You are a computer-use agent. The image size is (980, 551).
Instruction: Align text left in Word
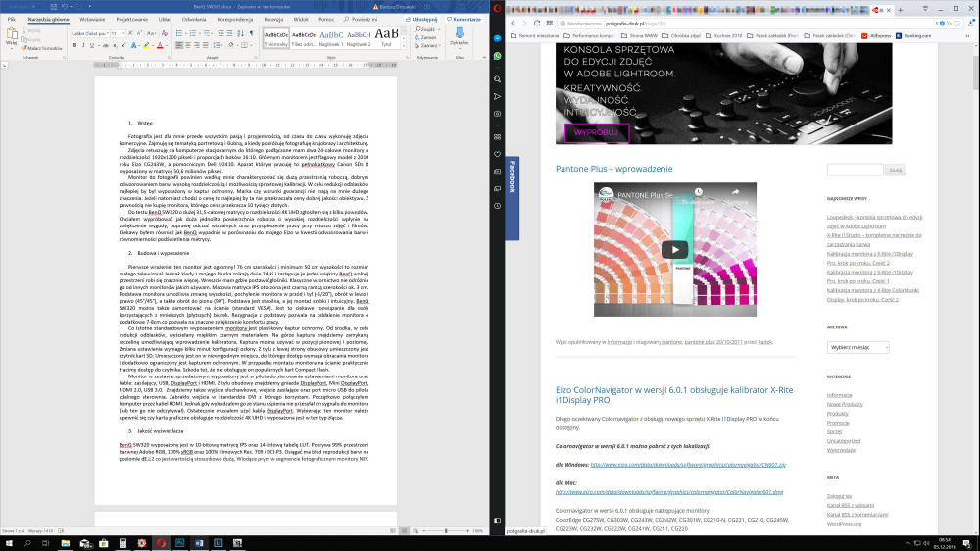click(x=179, y=46)
